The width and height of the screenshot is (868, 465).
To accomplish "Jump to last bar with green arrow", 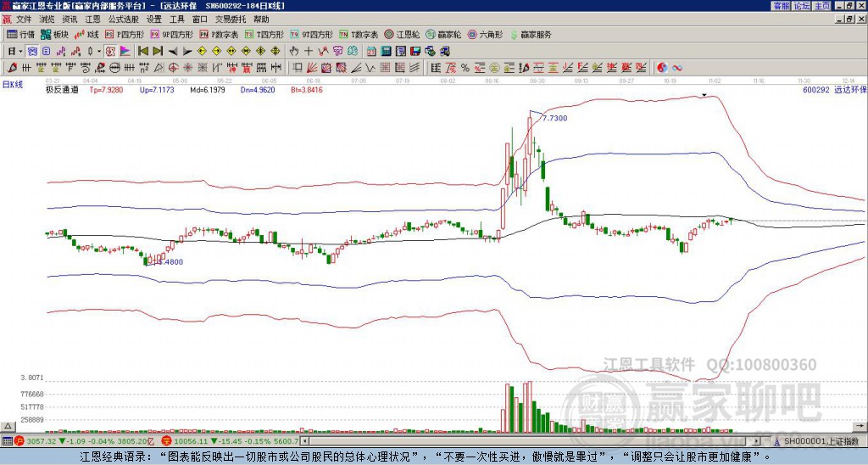I will pos(158,52).
